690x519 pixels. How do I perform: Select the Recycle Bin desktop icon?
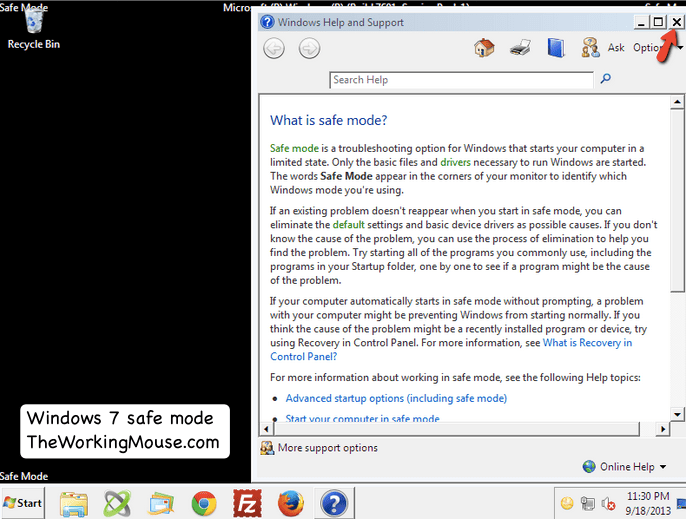[x=34, y=28]
